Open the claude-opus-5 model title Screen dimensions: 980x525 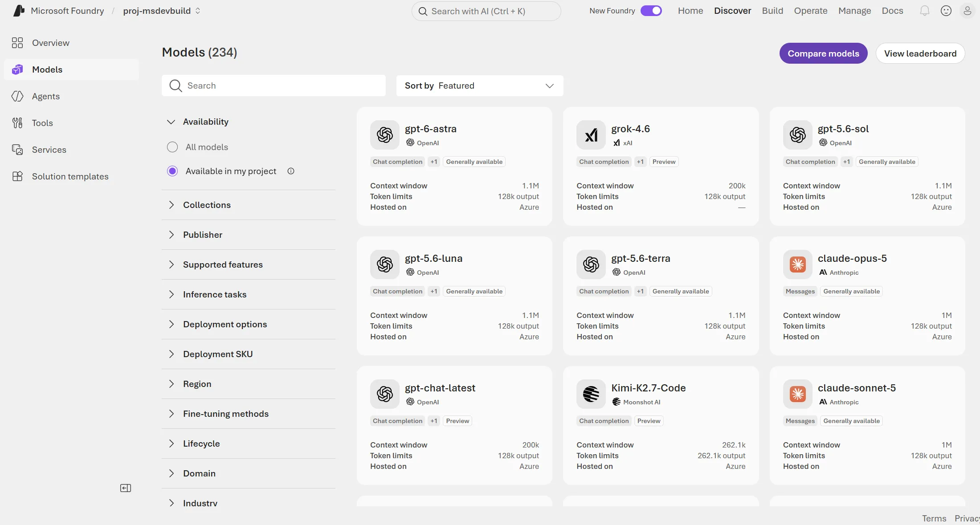click(x=852, y=258)
